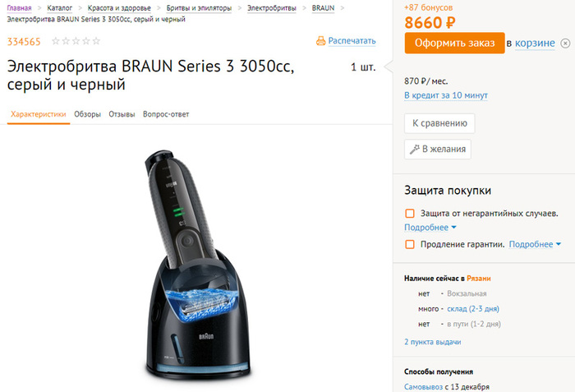Click the printer icon next to Распечатать
The image size is (575, 392).
coord(320,41)
